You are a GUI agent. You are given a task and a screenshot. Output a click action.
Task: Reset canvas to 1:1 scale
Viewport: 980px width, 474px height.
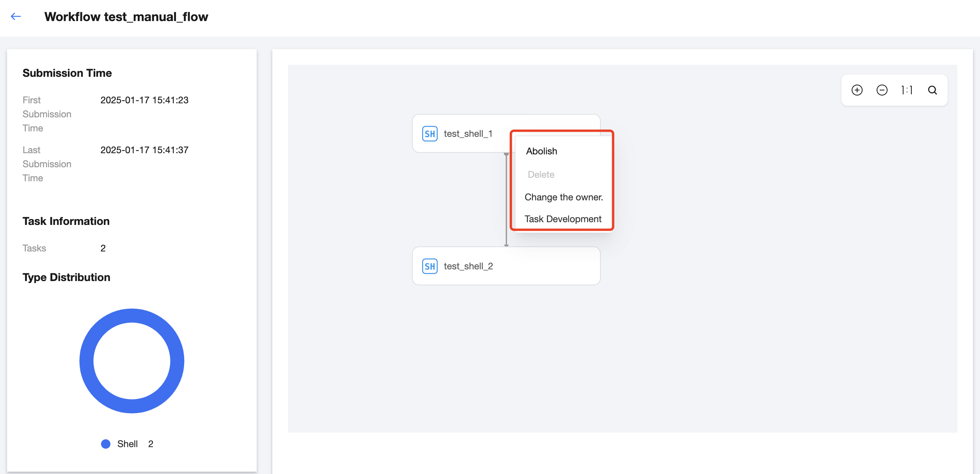[x=907, y=90]
